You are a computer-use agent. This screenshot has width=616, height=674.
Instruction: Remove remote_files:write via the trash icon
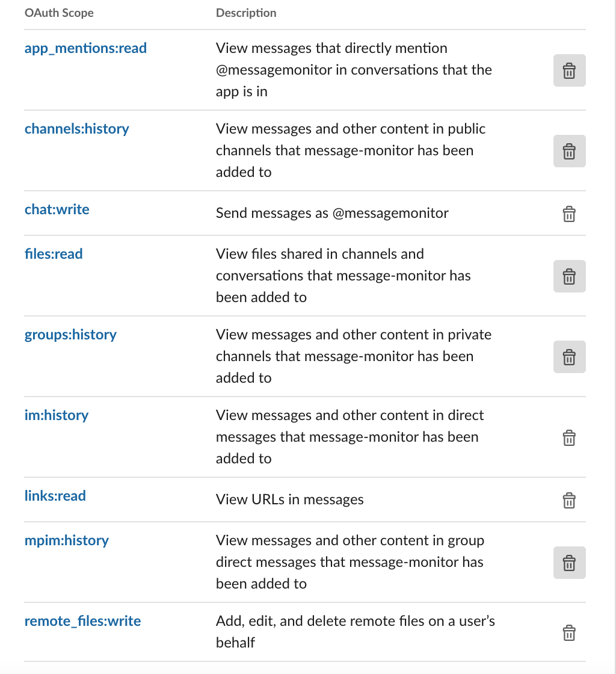(x=569, y=632)
